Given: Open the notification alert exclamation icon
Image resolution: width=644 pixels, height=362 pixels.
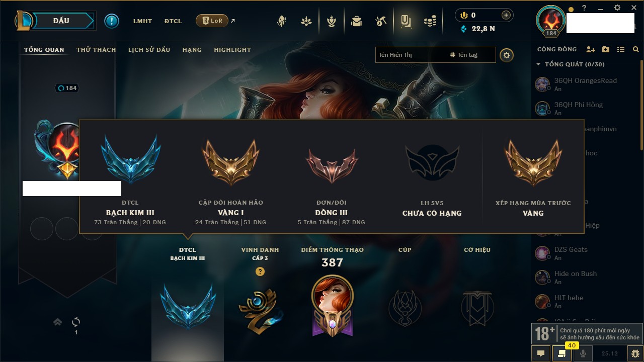Looking at the screenshot, I should 112,21.
